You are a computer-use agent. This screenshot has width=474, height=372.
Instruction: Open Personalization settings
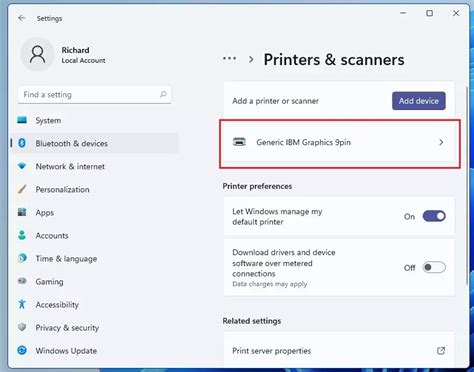pos(95,189)
